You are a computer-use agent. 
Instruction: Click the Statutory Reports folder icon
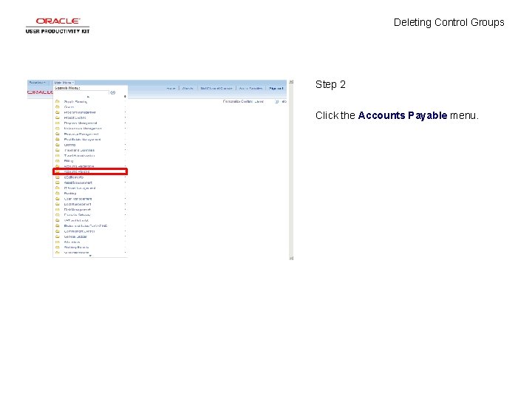tap(58, 248)
